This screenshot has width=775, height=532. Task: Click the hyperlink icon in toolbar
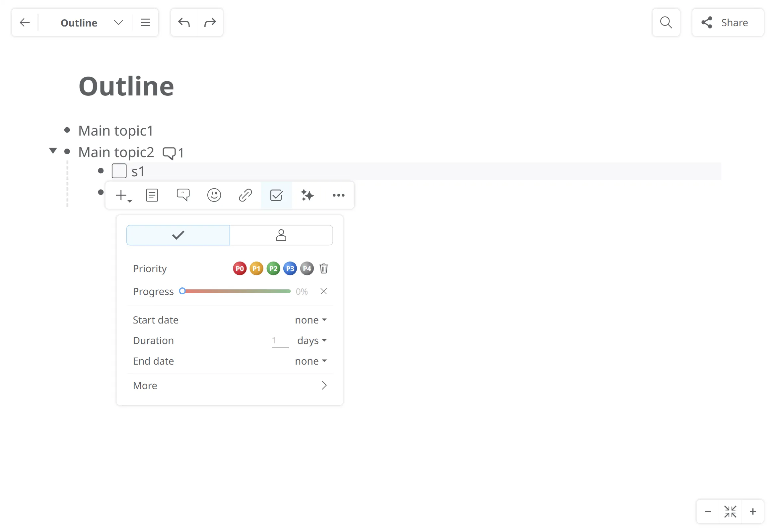coord(245,195)
